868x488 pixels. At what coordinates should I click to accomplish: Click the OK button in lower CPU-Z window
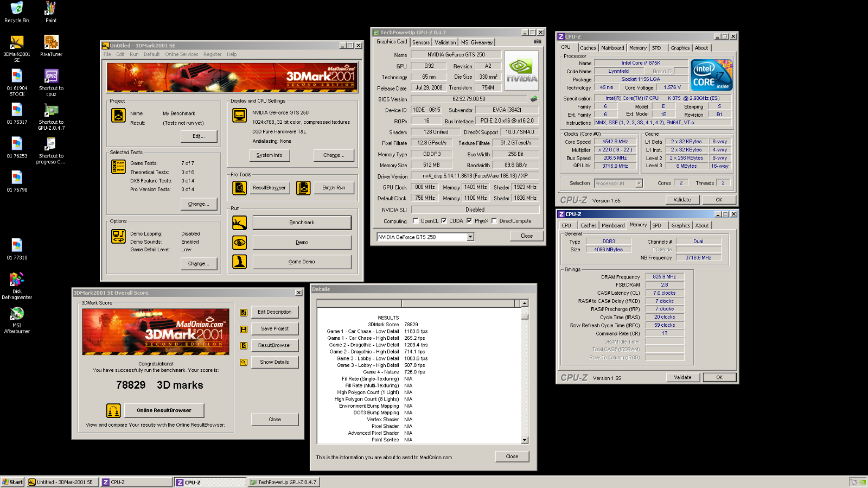(719, 377)
